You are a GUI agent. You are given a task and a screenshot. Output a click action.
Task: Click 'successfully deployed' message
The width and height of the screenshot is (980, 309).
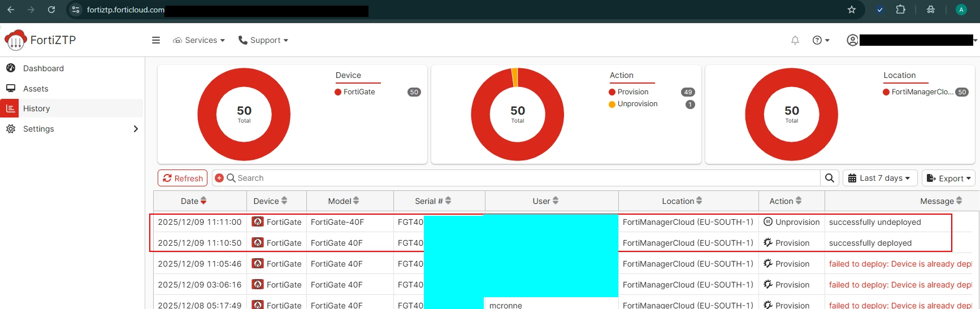(870, 243)
